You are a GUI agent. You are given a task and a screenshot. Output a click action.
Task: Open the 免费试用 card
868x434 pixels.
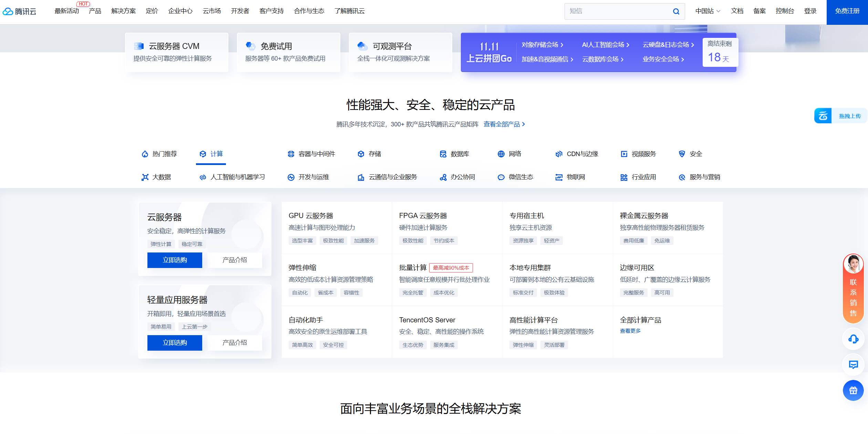(289, 52)
